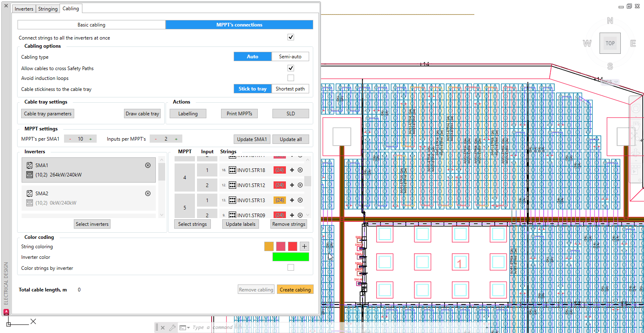Open recent commands dropdown in command line

[x=185, y=328]
